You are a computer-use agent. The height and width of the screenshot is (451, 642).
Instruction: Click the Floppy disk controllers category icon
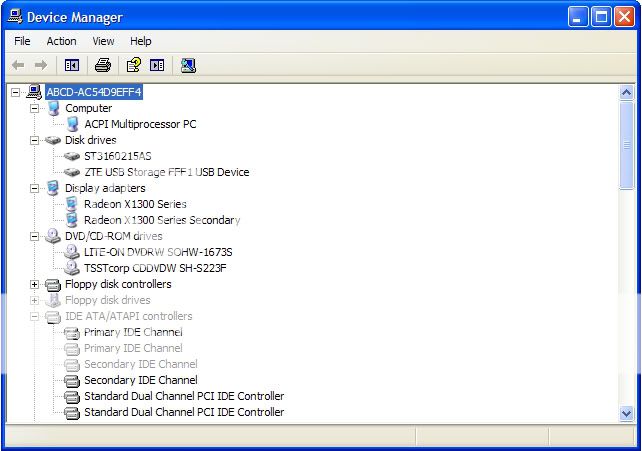tap(53, 284)
